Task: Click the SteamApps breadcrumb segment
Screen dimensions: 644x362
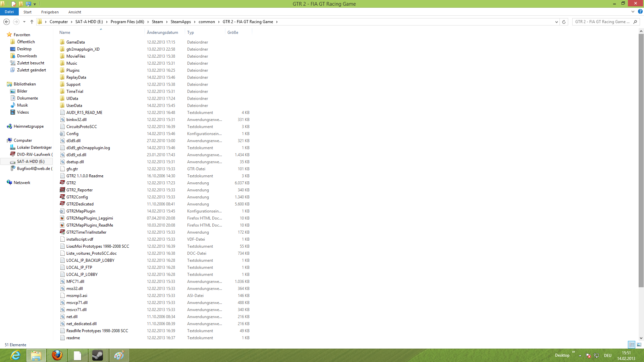Action: pos(180,22)
